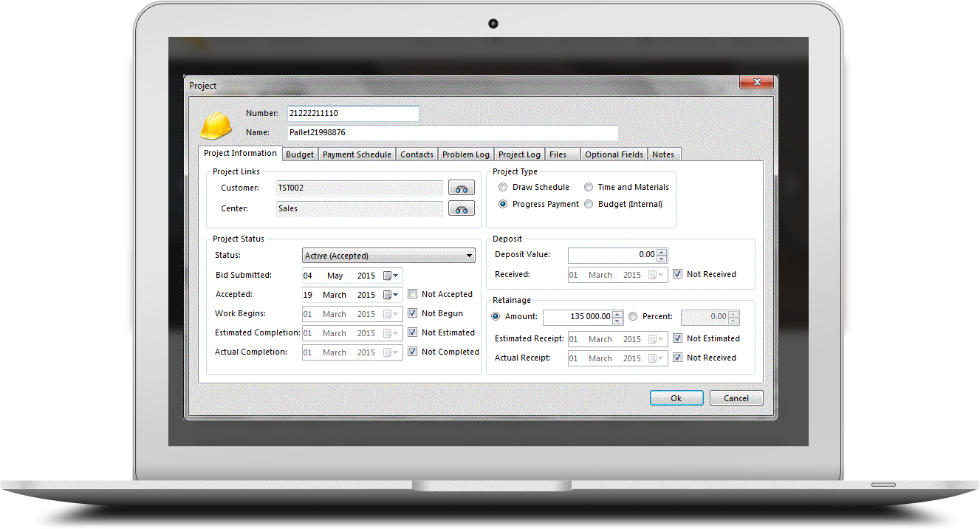This screenshot has width=980, height=529.
Task: Close the Project dialog window
Action: 755,82
